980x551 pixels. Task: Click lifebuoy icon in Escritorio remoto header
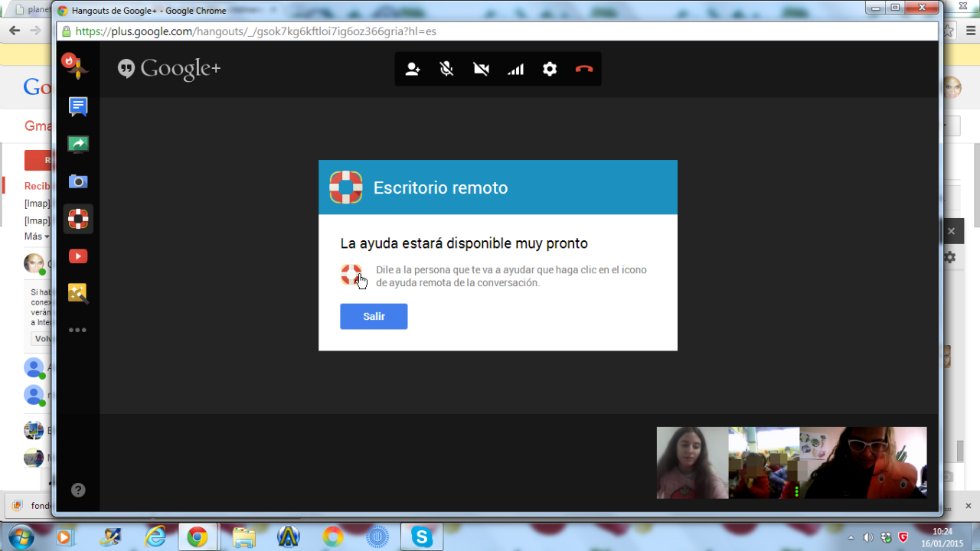coord(346,187)
